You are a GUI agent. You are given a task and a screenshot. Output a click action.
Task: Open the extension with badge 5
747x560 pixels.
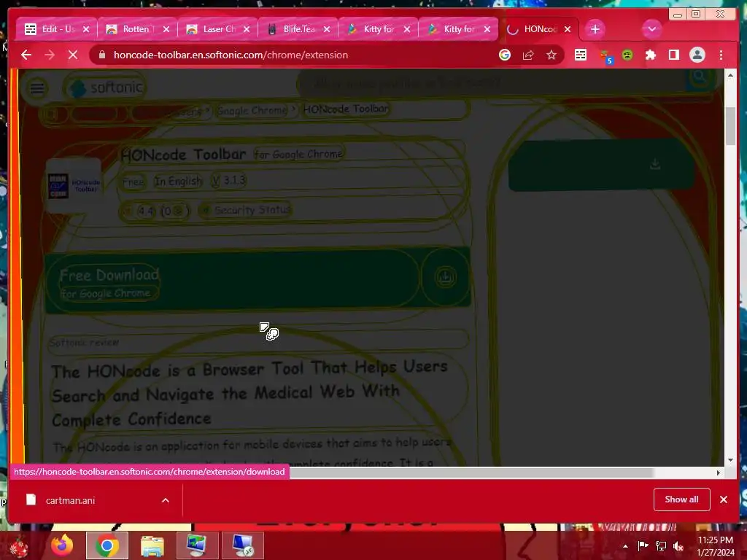(x=605, y=56)
